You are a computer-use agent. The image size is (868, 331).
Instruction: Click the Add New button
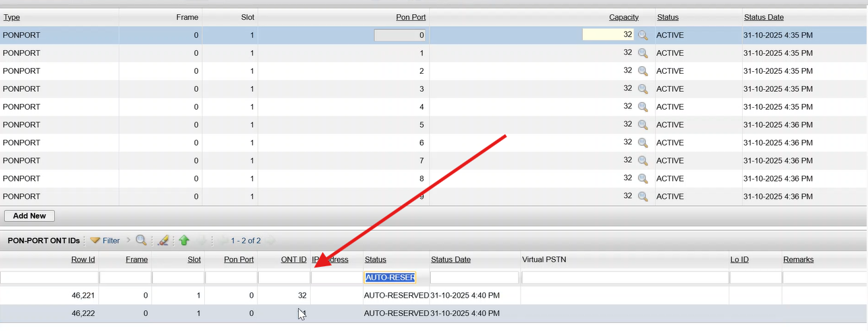click(30, 216)
